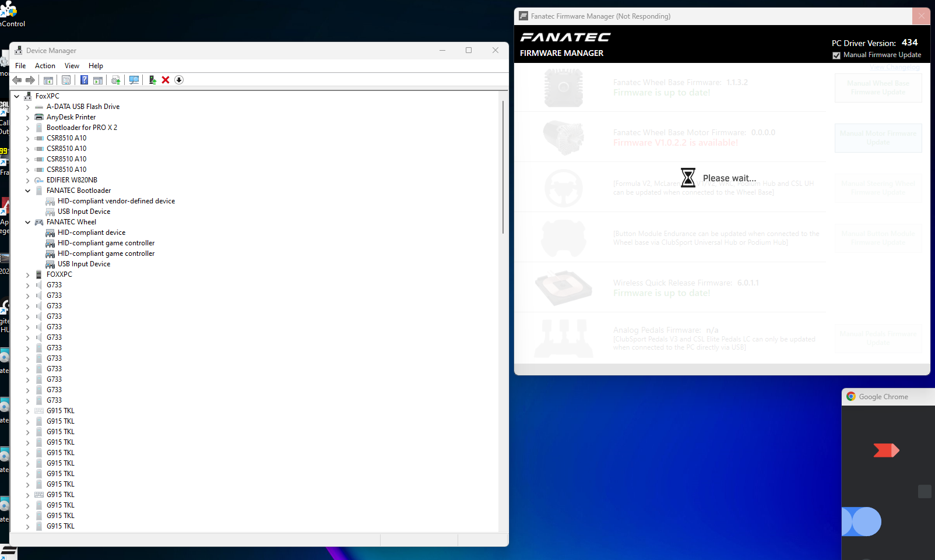Click Manual Pedals Firmware Update button
Screen dimensions: 935x560
pos(878,338)
